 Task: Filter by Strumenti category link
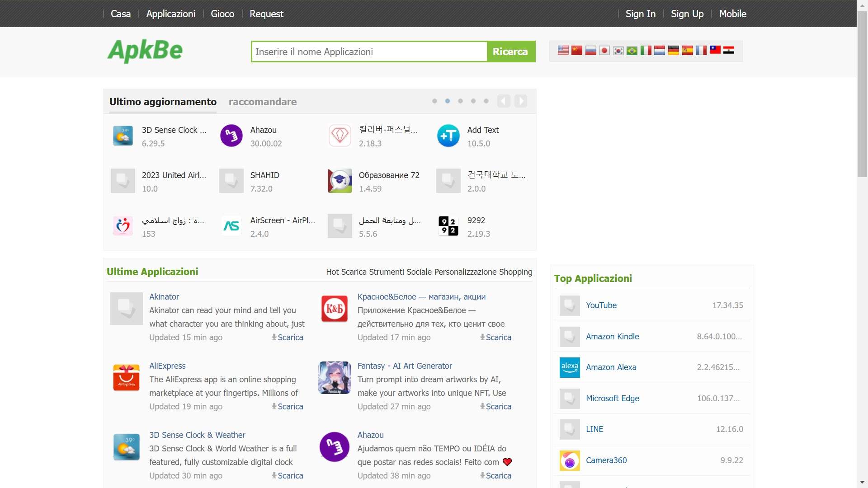387,272
